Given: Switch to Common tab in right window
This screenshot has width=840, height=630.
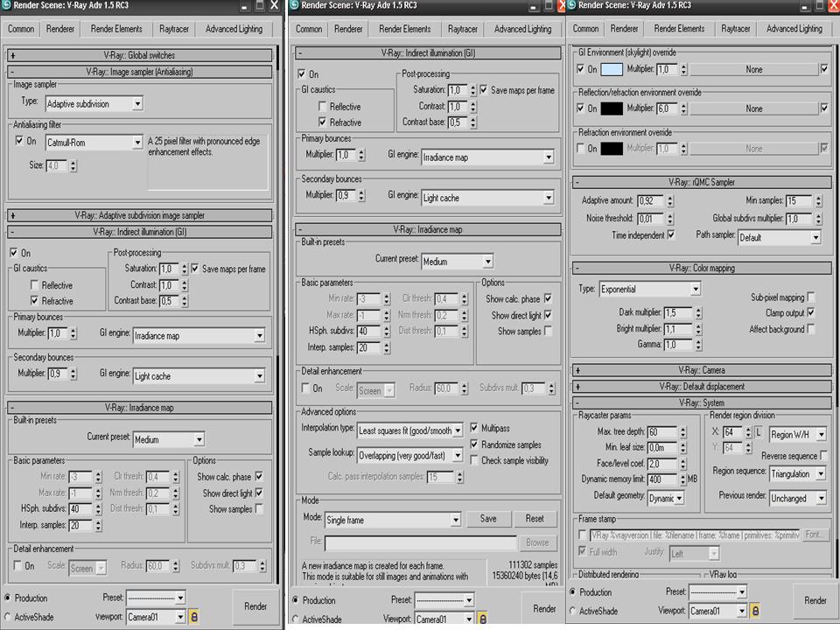Looking at the screenshot, I should (x=585, y=29).
